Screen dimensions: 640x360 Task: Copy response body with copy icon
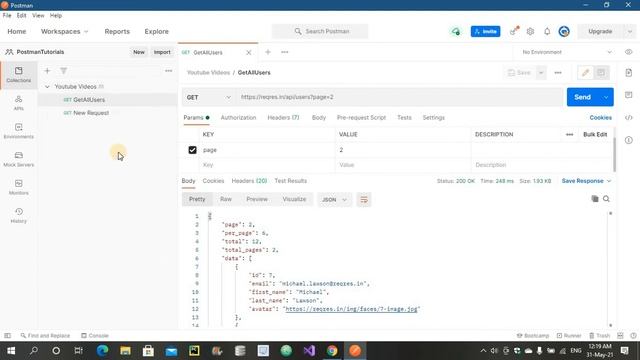point(595,199)
